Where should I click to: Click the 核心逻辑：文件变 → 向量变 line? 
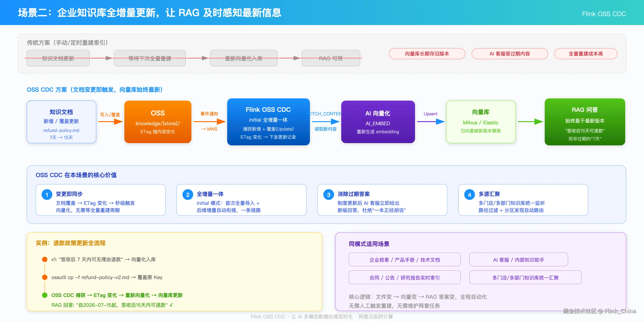418,297
